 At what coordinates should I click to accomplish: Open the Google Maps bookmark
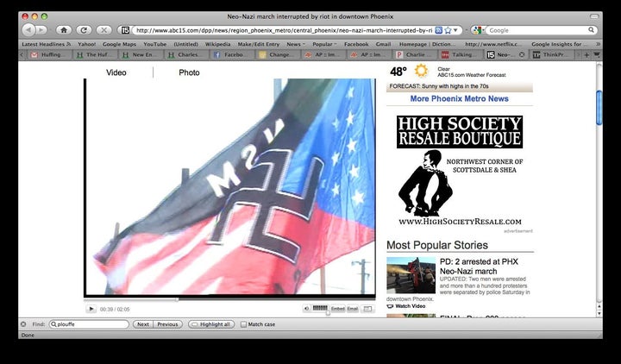[x=119, y=44]
